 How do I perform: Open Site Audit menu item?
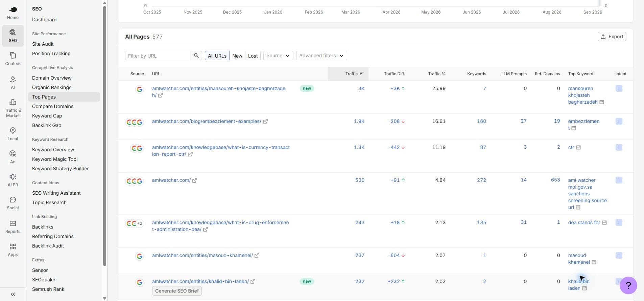(x=43, y=44)
